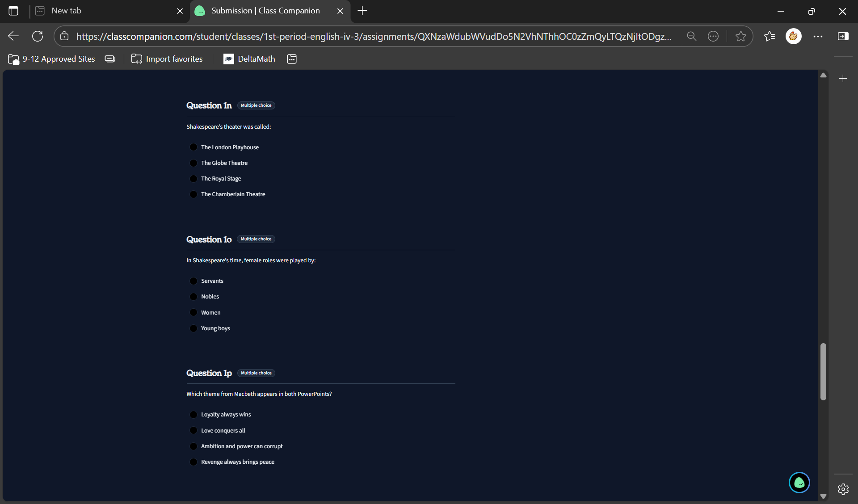Open the 9-12 Approved Sites favorite
858x504 pixels.
[51, 59]
